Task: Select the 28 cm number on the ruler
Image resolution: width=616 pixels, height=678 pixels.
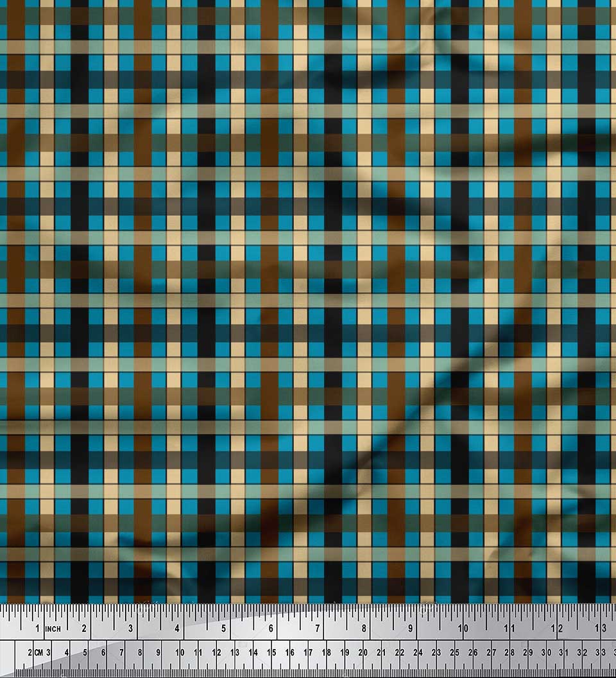Action: point(509,653)
